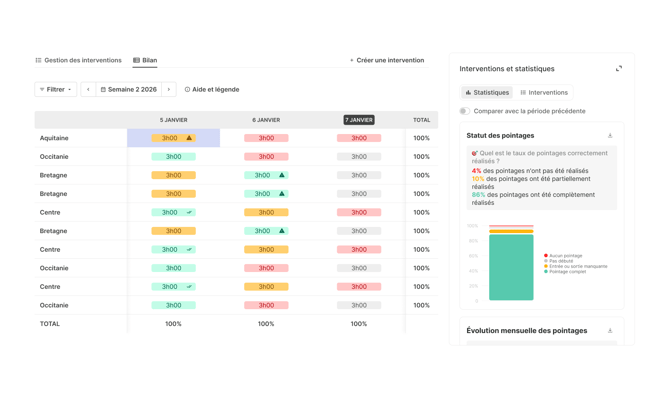Viewport: 670px width, 418px height.
Task: Open the Filtrer dropdown
Action: tap(55, 90)
